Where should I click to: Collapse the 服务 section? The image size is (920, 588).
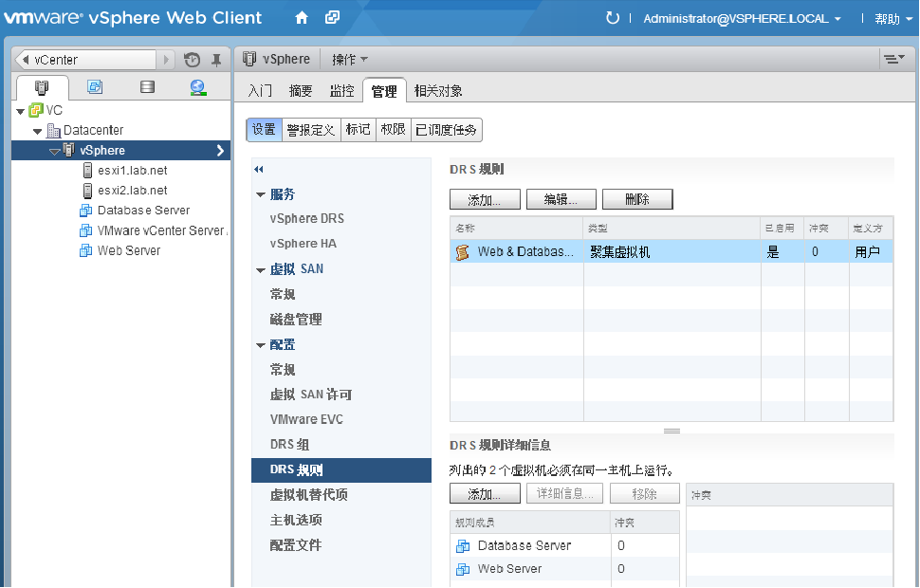[x=261, y=194]
